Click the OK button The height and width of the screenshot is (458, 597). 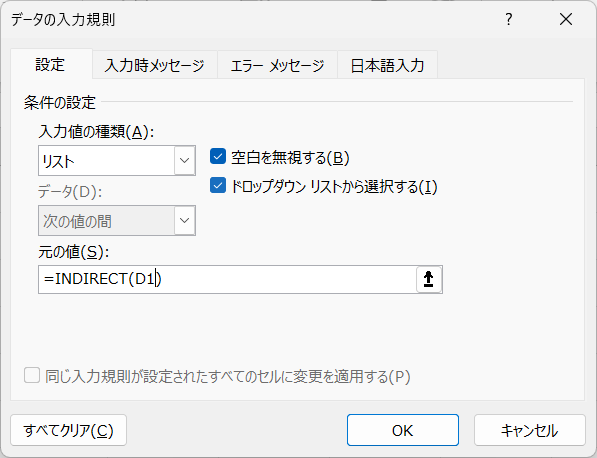tap(402, 430)
